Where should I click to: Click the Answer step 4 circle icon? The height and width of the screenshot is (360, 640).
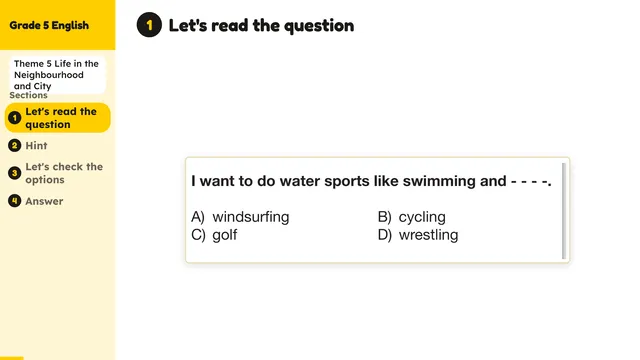[x=15, y=201]
